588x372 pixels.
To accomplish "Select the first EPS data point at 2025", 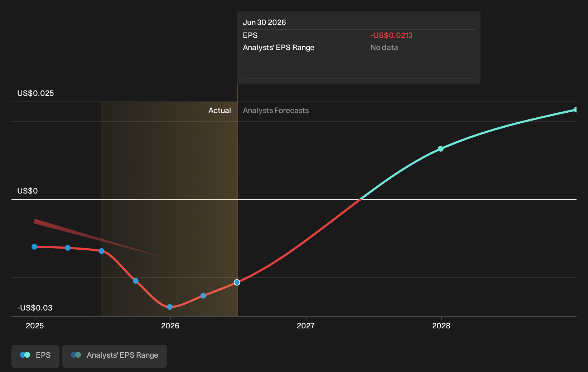I will [34, 247].
